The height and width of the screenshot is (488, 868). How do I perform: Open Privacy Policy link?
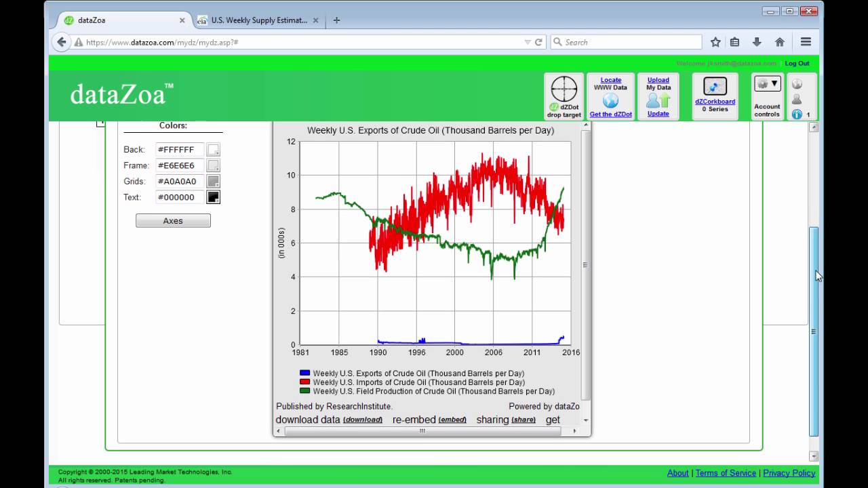coord(789,473)
